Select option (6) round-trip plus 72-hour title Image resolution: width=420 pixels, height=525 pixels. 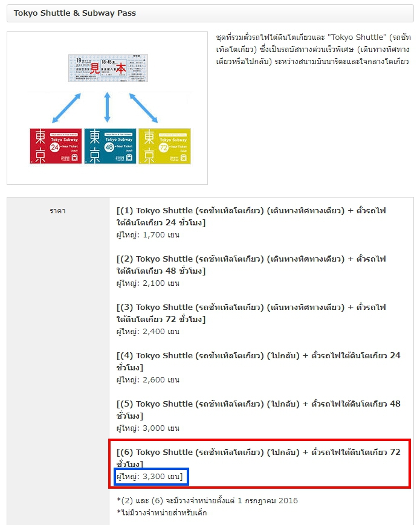[x=258, y=458]
